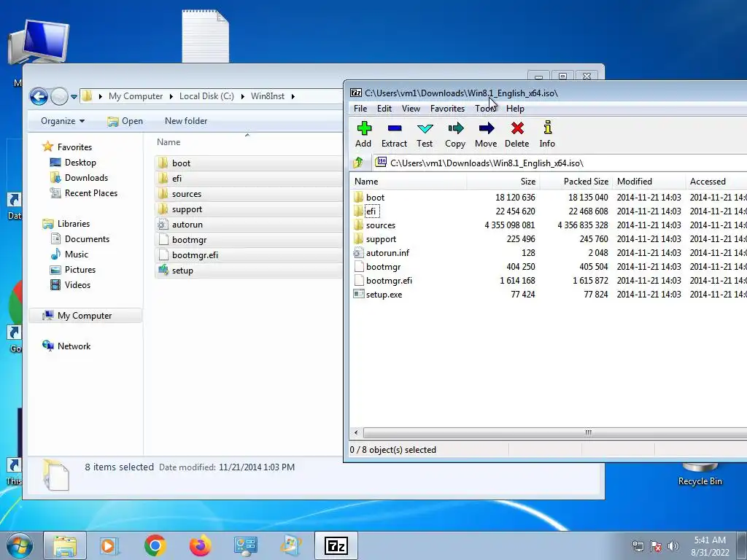747x560 pixels.
Task: Open the 7-Zip Edit menu
Action: pos(384,109)
